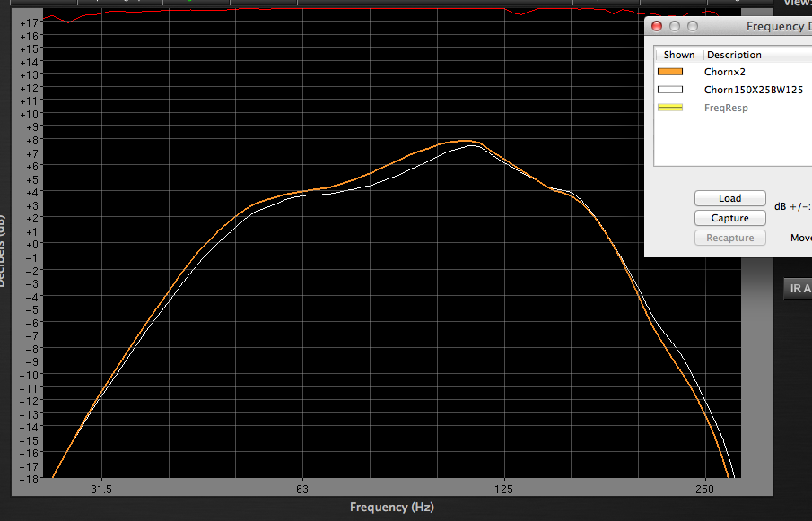Click the Capture button

coord(729,218)
